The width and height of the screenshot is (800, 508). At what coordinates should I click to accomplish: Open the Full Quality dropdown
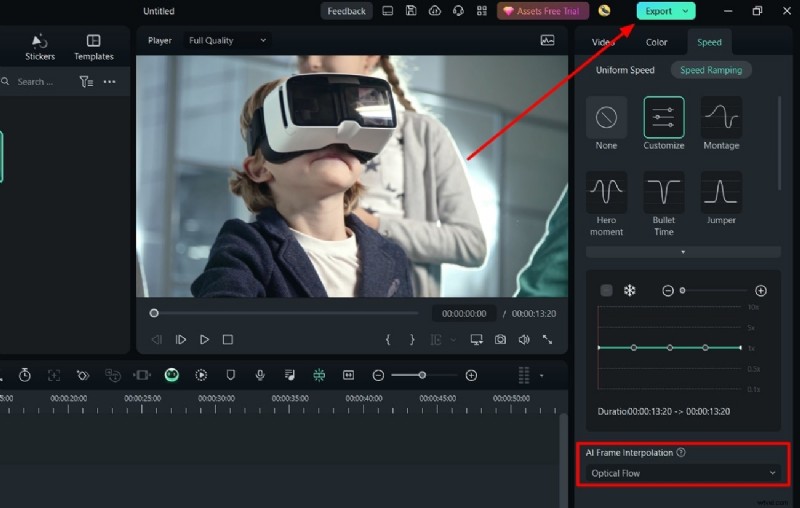click(227, 40)
